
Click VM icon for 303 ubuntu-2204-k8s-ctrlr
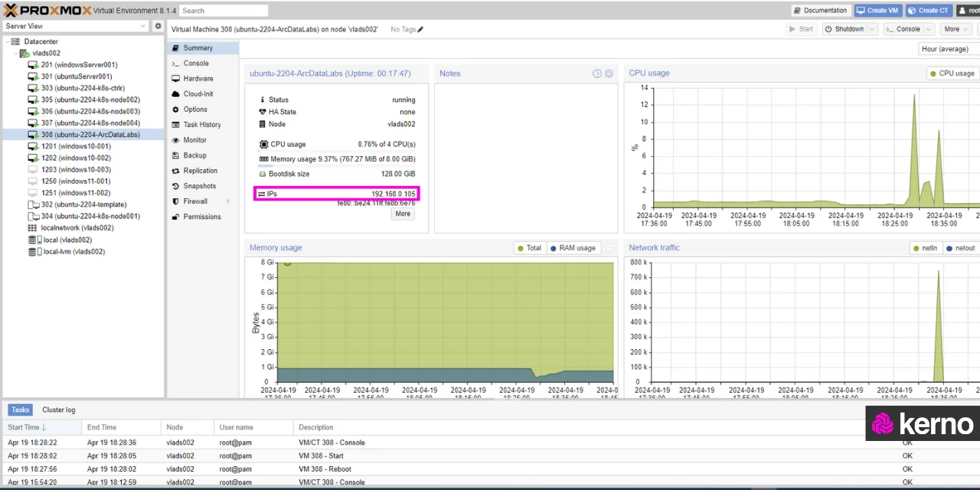point(33,88)
